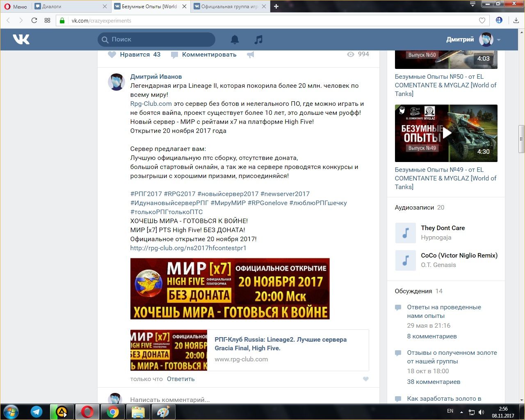525x420 pixels.
Task: Open Безумные Опыты №50 video title
Action: pyautogui.click(x=445, y=85)
